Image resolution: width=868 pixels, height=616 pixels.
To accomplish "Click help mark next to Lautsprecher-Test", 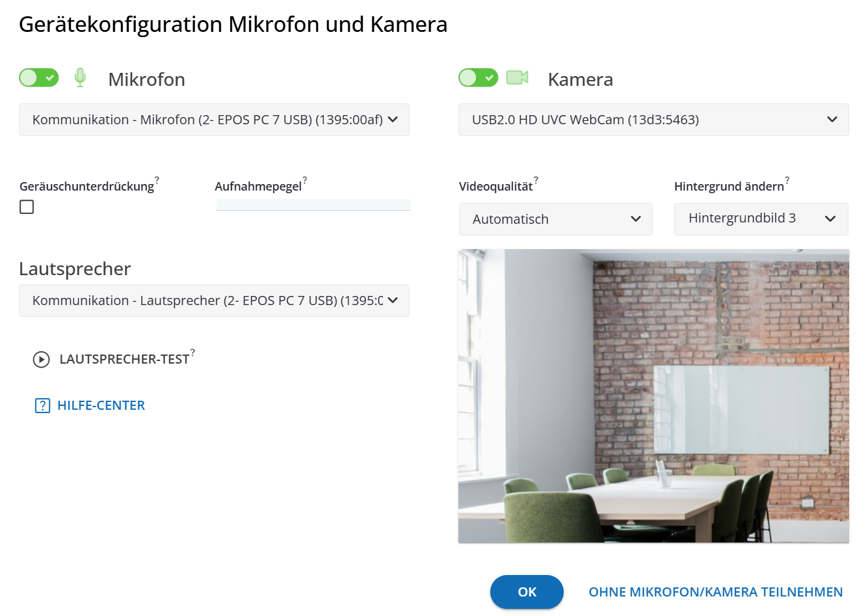I will (x=192, y=352).
